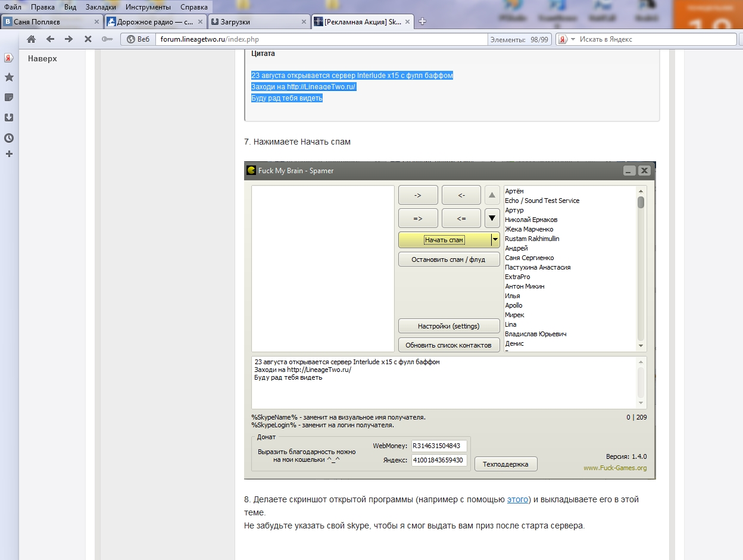The image size is (743, 560).
Task: Click the Yandex search engine icon
Action: 562,39
